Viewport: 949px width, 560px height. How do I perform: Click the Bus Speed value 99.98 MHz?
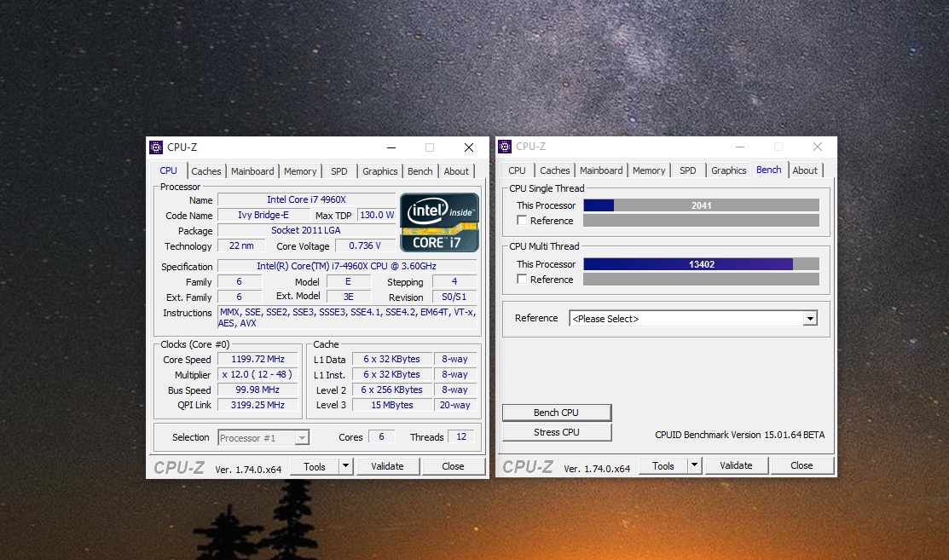click(x=258, y=390)
